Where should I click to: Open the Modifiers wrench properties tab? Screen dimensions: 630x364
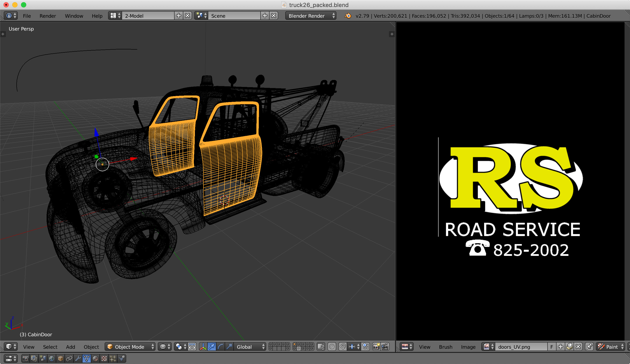click(x=78, y=359)
